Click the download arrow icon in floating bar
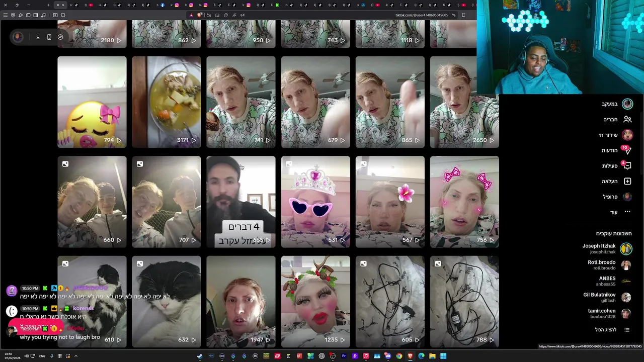The height and width of the screenshot is (362, 644). coord(38,37)
